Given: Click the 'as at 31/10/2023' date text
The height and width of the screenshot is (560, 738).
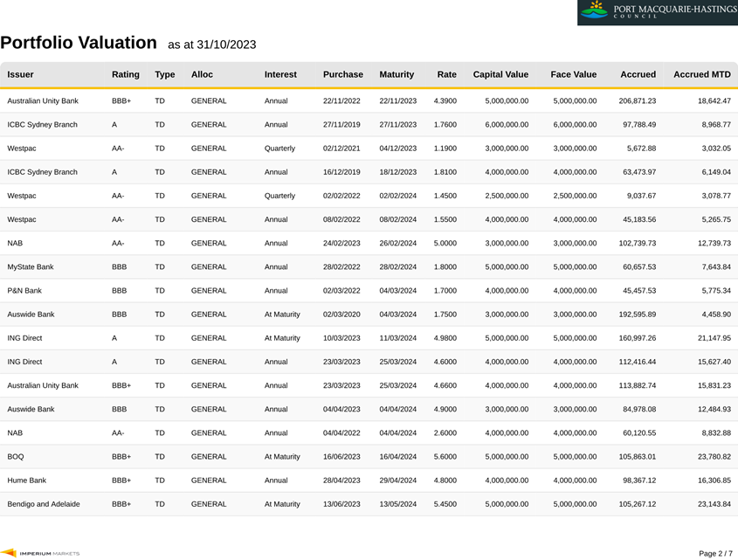Looking at the screenshot, I should click(x=212, y=45).
